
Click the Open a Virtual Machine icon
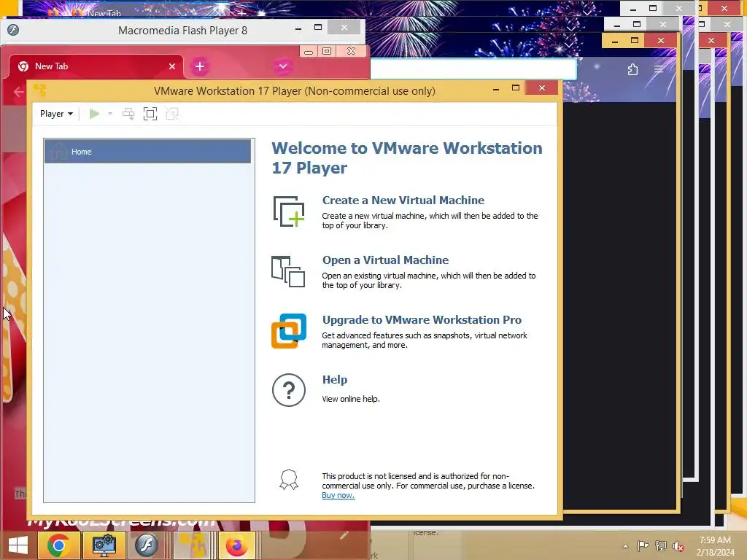[288, 271]
